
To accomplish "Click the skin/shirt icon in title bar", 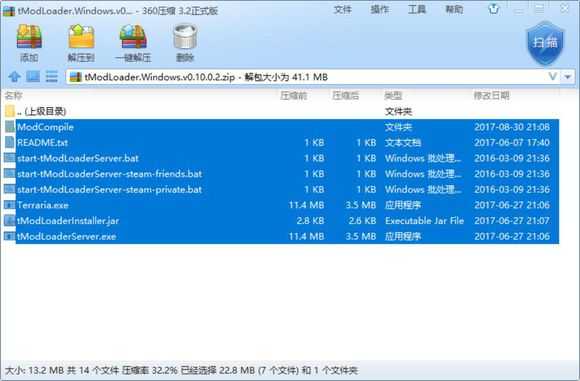I will (494, 9).
